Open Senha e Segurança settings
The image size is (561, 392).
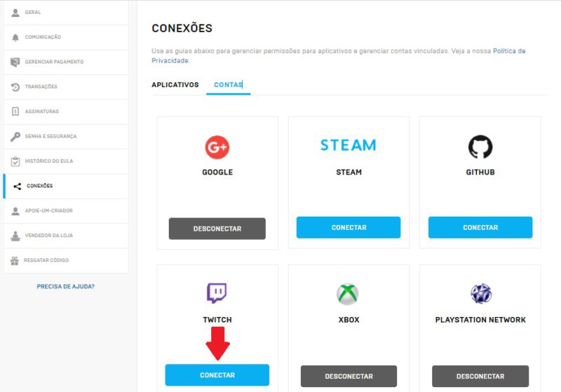pyautogui.click(x=66, y=136)
